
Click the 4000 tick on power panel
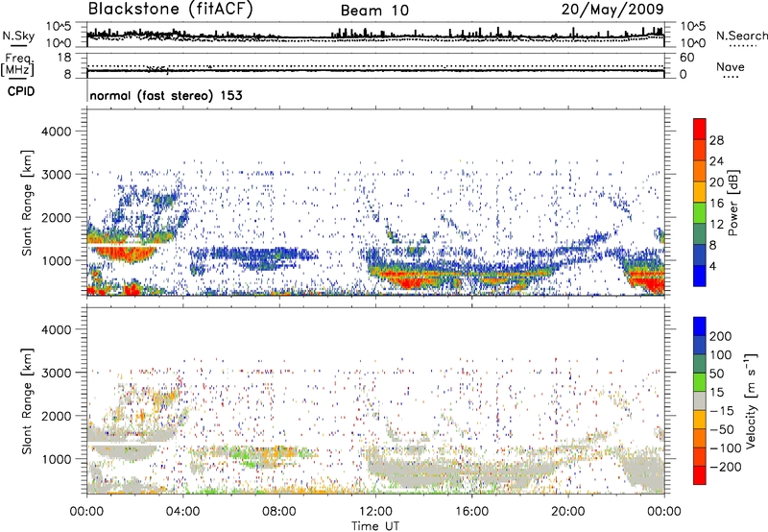click(x=57, y=132)
